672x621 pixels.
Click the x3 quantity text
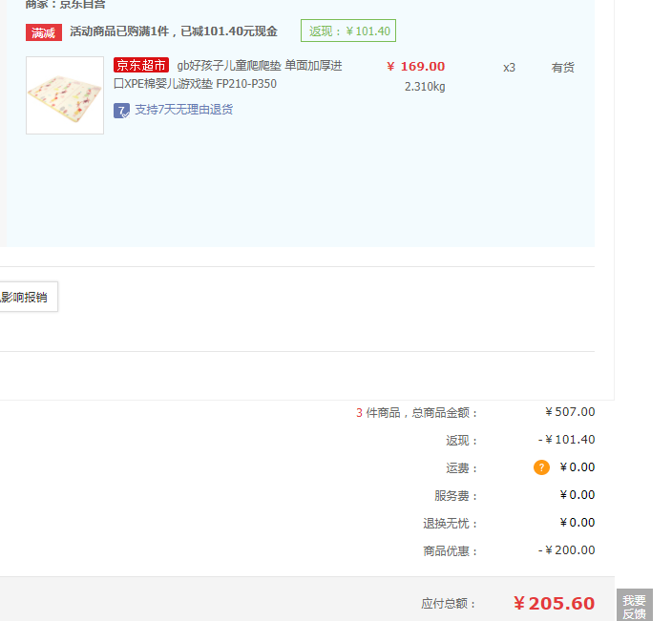[509, 68]
